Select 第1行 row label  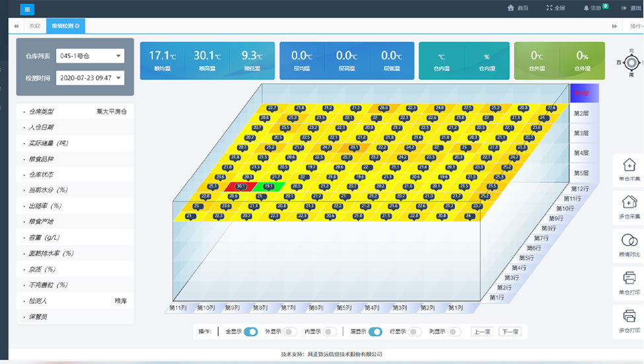click(x=497, y=297)
